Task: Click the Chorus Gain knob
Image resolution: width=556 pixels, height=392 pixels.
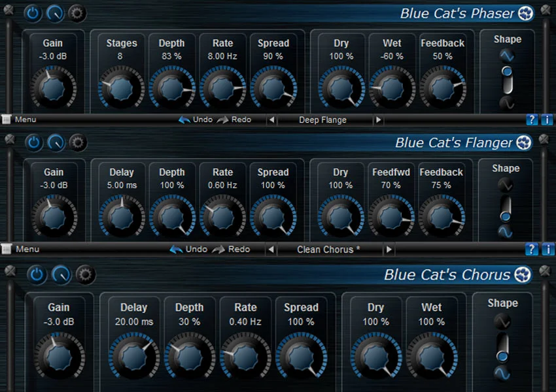Action: pos(60,356)
